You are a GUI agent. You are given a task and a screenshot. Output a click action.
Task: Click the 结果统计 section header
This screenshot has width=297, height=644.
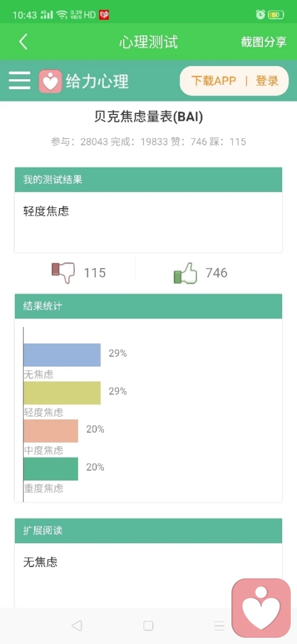coord(148,306)
